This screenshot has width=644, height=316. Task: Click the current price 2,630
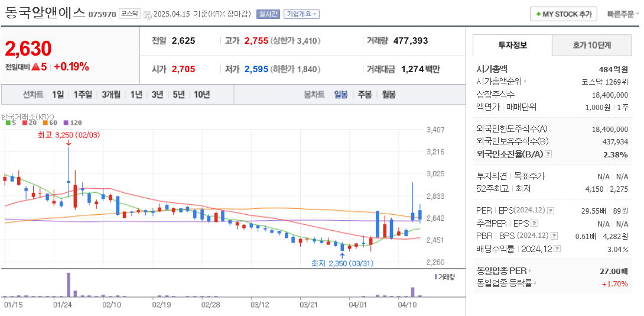(28, 49)
